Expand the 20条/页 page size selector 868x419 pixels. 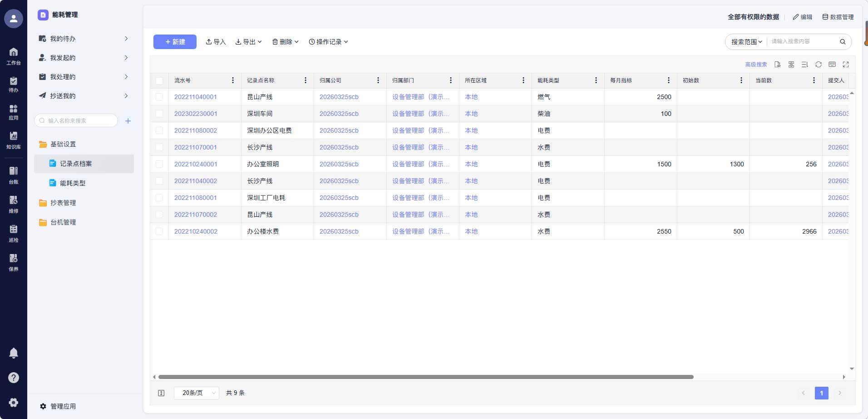tap(196, 393)
